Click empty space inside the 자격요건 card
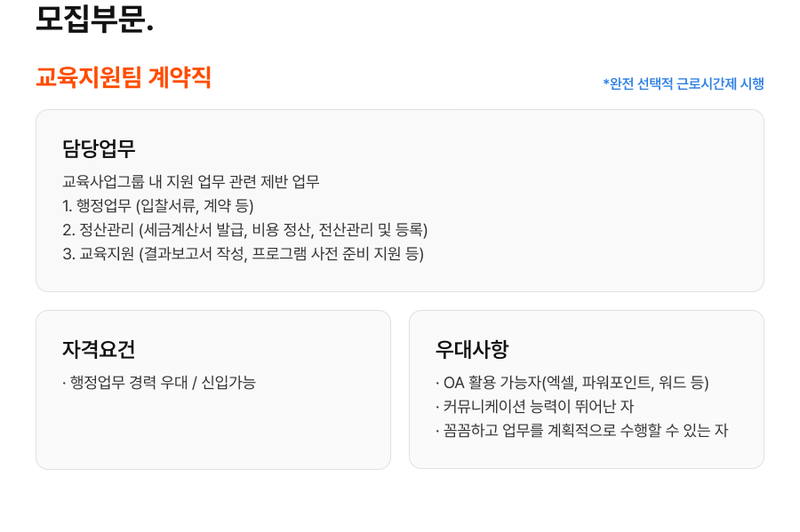The image size is (800, 532). pyautogui.click(x=213, y=431)
